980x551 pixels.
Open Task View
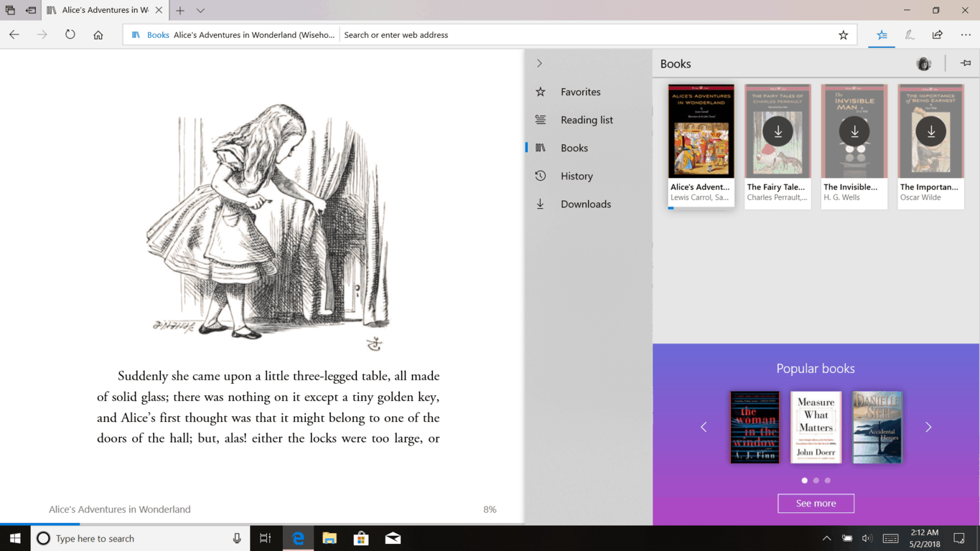pyautogui.click(x=266, y=538)
